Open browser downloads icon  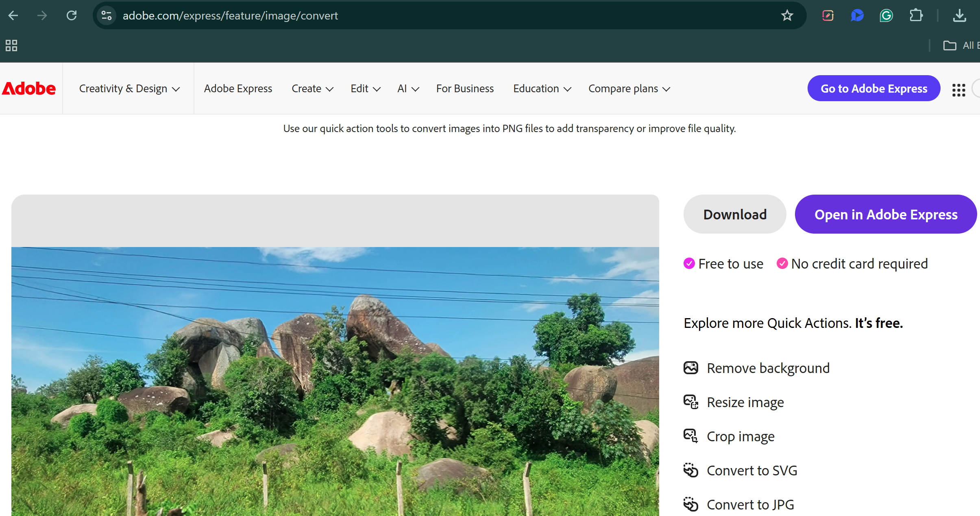(960, 15)
